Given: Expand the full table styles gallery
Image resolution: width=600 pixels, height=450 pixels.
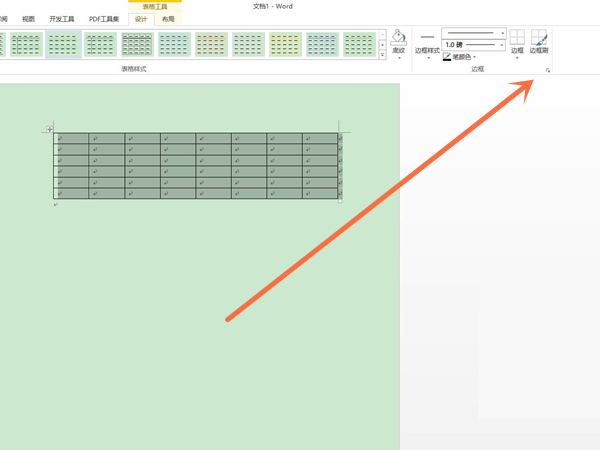Looking at the screenshot, I should [x=382, y=55].
